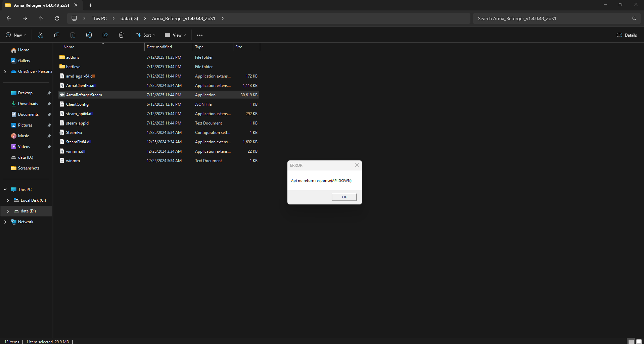Click This PC in address breadcrumb
The width and height of the screenshot is (644, 344).
click(x=99, y=18)
